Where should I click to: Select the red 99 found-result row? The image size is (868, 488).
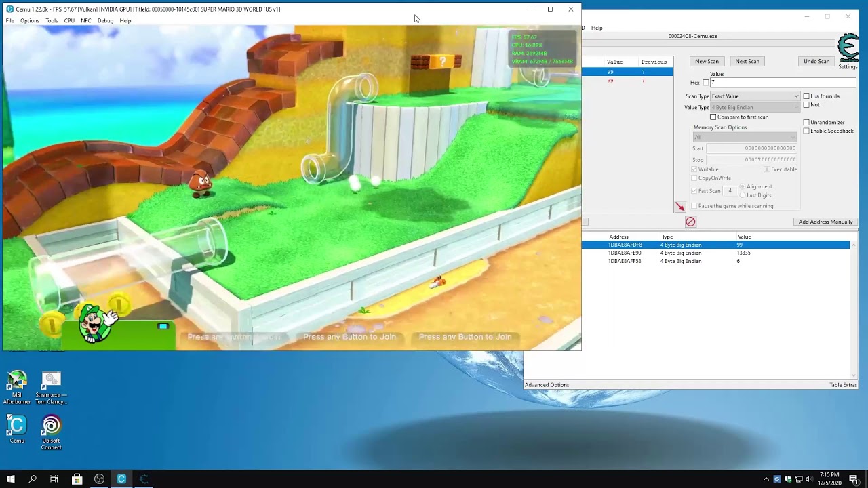point(627,81)
